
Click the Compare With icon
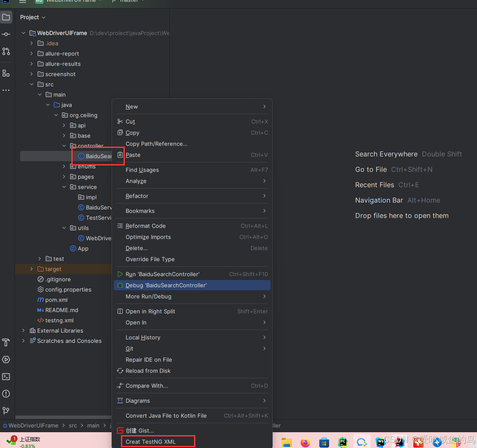tap(120, 386)
